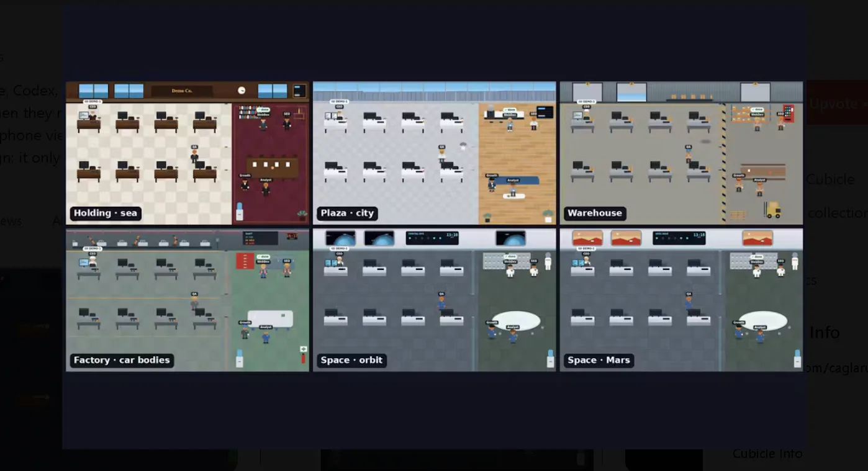Click the wall clock in Holding office
The height and width of the screenshot is (471, 868).
242,91
